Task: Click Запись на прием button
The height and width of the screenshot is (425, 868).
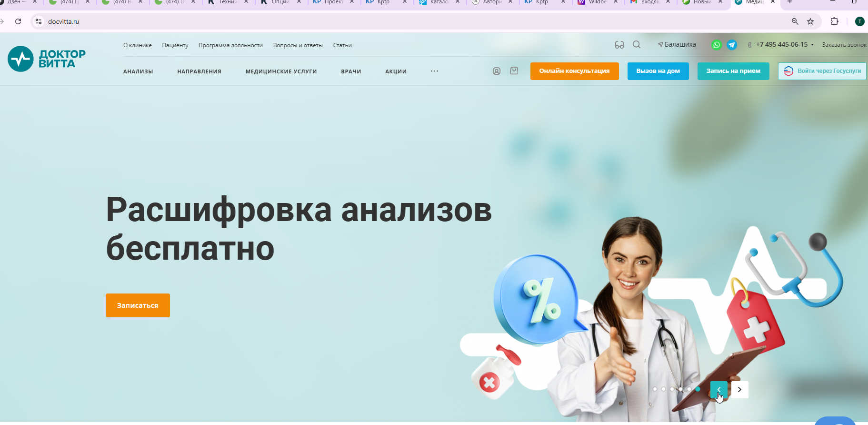Action: tap(733, 71)
